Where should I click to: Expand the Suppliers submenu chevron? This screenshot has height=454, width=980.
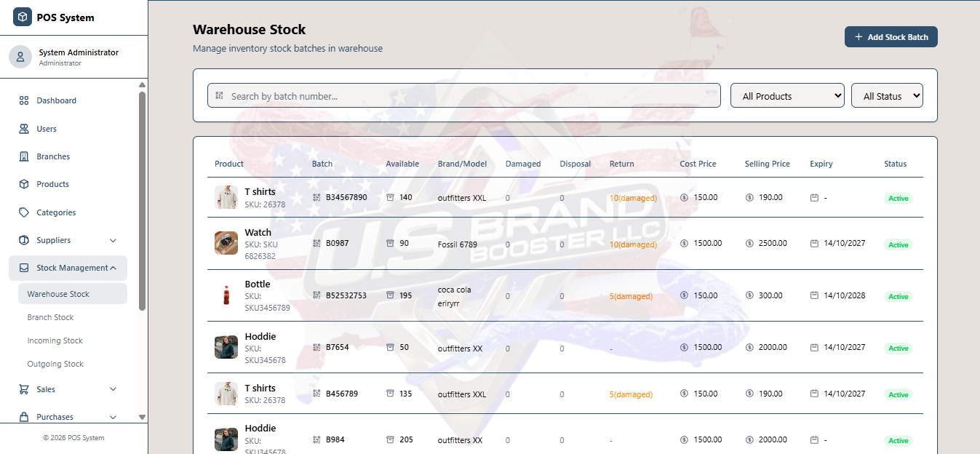coord(113,240)
